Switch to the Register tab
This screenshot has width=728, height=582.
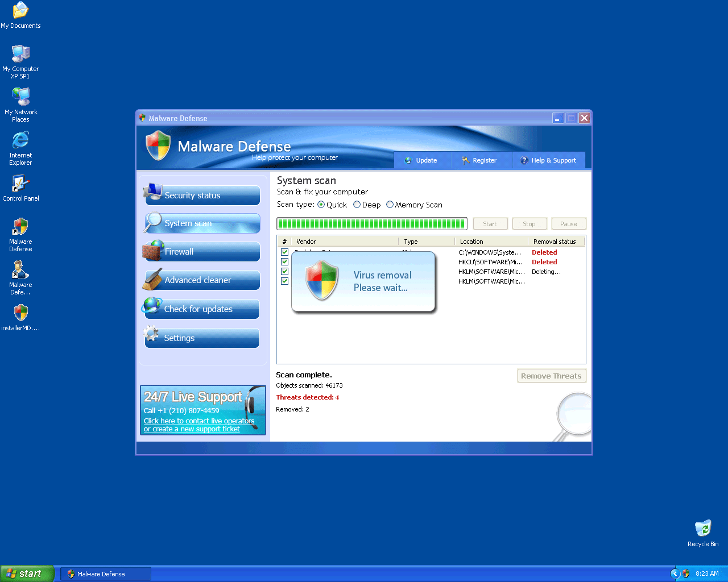tap(481, 160)
